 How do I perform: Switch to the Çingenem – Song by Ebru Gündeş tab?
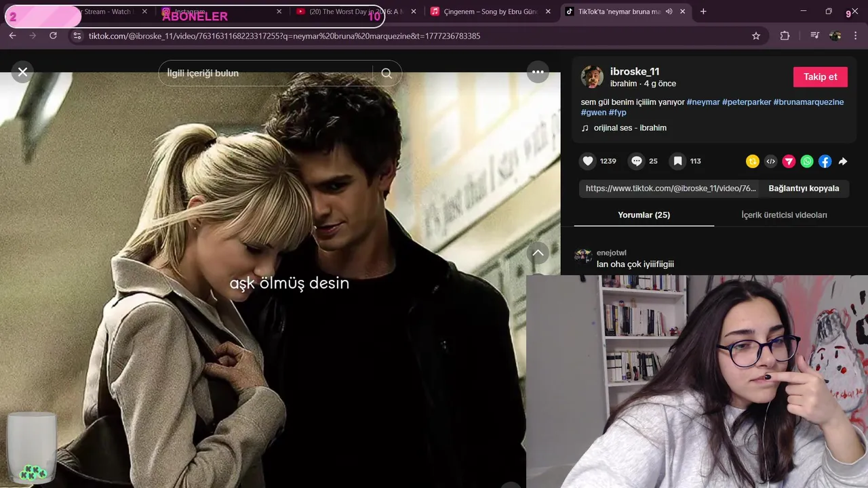click(491, 12)
